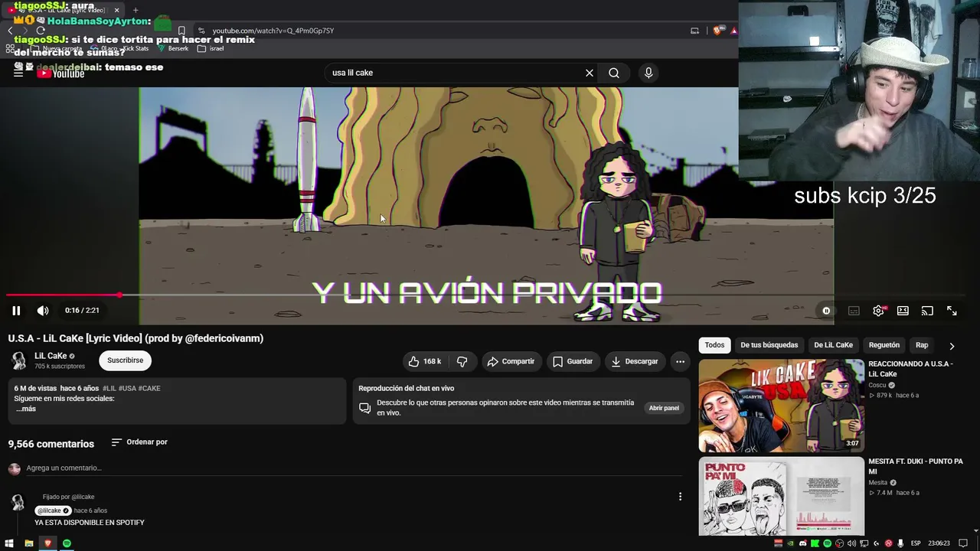Open a new browser tab

coord(136,10)
